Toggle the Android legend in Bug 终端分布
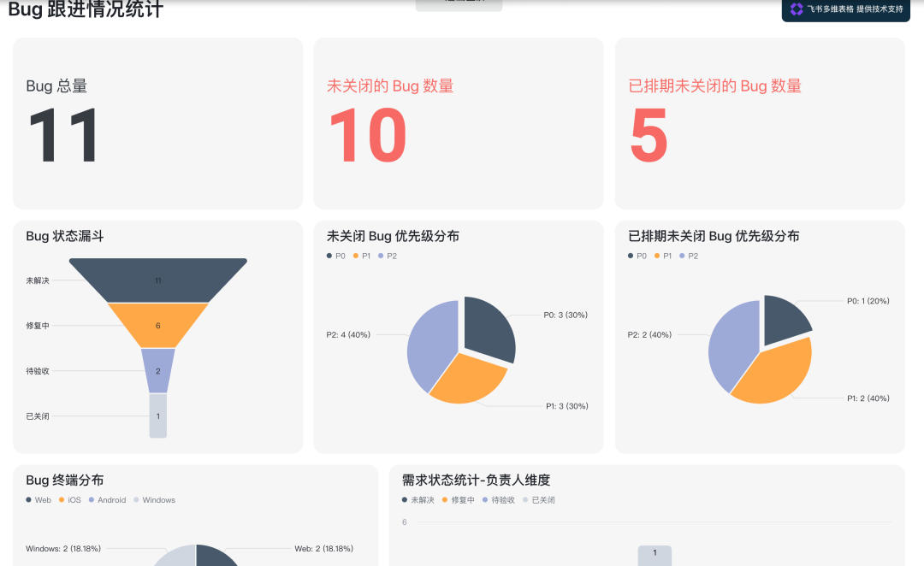This screenshot has width=924, height=566. 106,500
